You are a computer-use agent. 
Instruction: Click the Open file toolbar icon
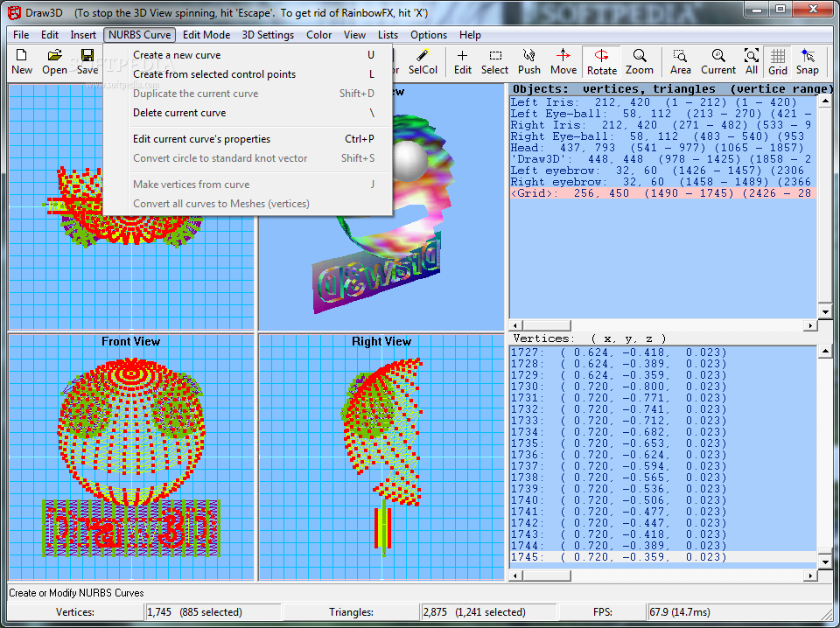click(54, 61)
